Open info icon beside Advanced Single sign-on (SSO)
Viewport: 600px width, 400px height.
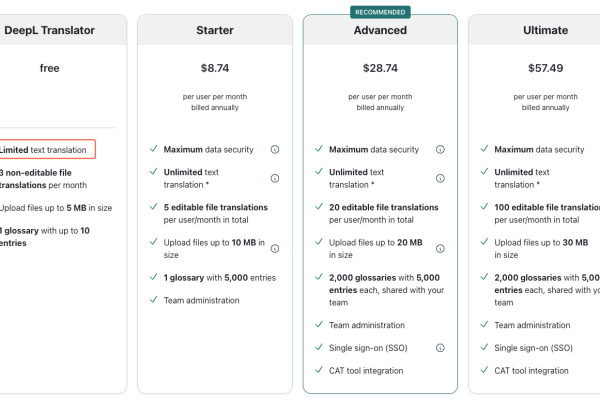440,348
